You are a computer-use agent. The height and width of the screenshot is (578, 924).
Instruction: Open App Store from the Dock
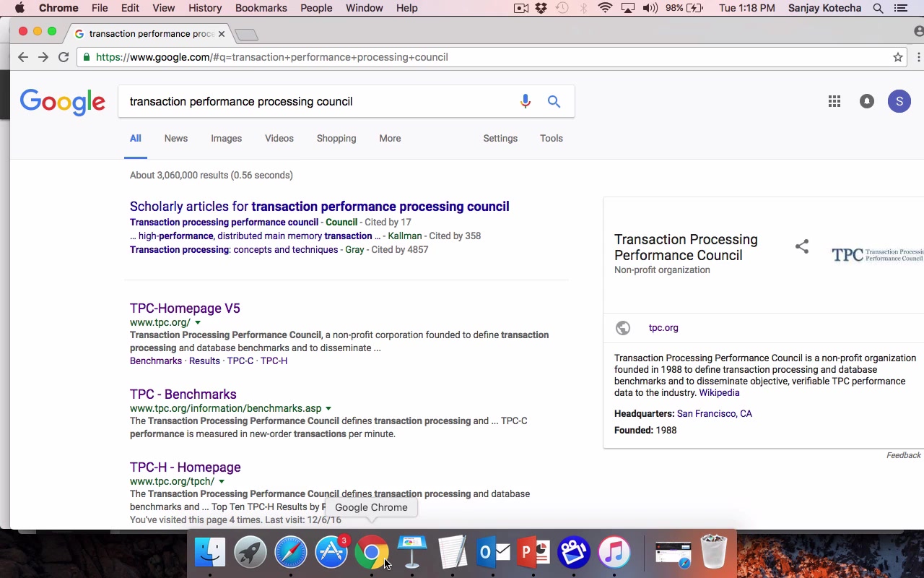click(331, 553)
